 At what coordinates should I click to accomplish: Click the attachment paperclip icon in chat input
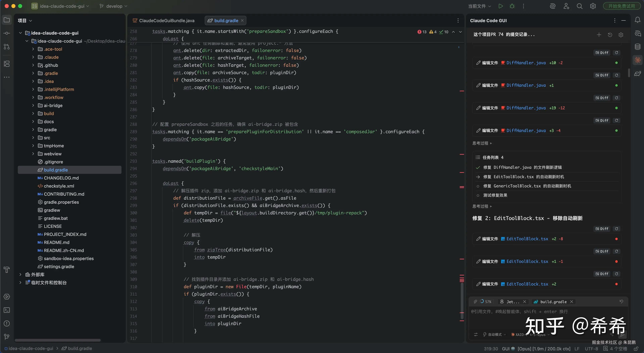pos(475,301)
